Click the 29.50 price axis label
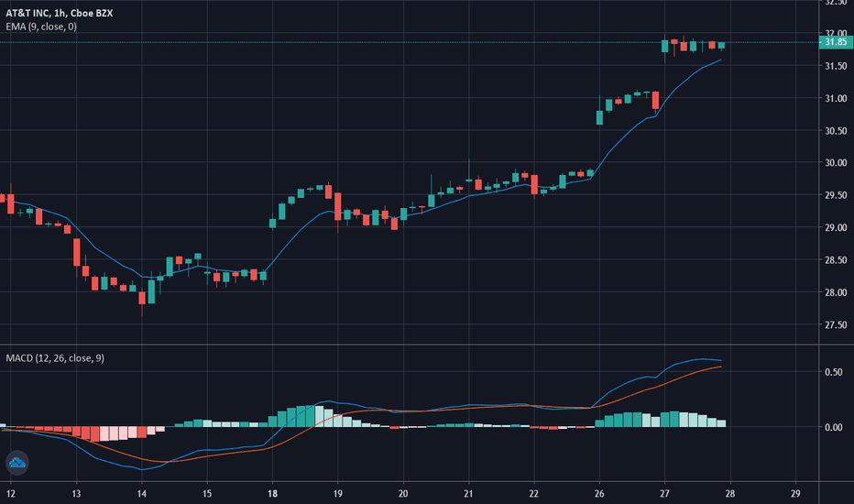The height and width of the screenshot is (504, 854). 836,195
